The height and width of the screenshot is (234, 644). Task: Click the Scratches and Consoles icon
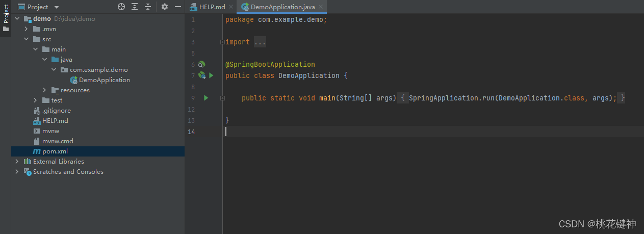click(x=28, y=172)
